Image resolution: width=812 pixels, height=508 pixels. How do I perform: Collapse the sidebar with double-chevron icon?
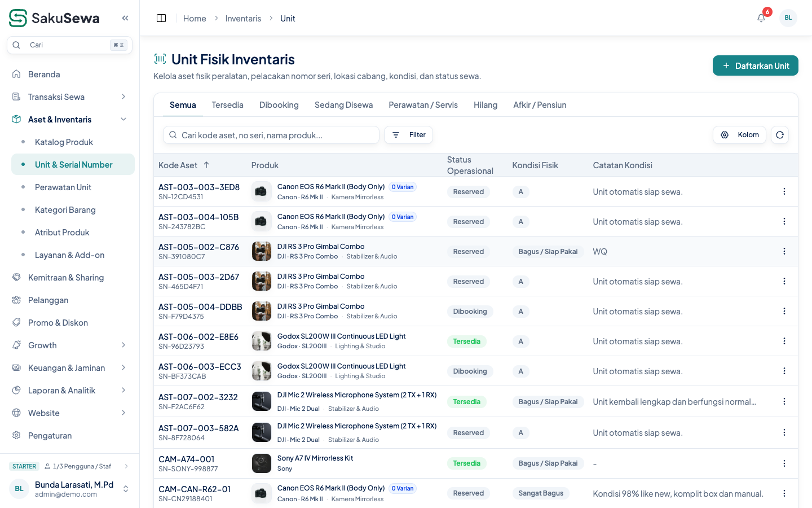(125, 18)
